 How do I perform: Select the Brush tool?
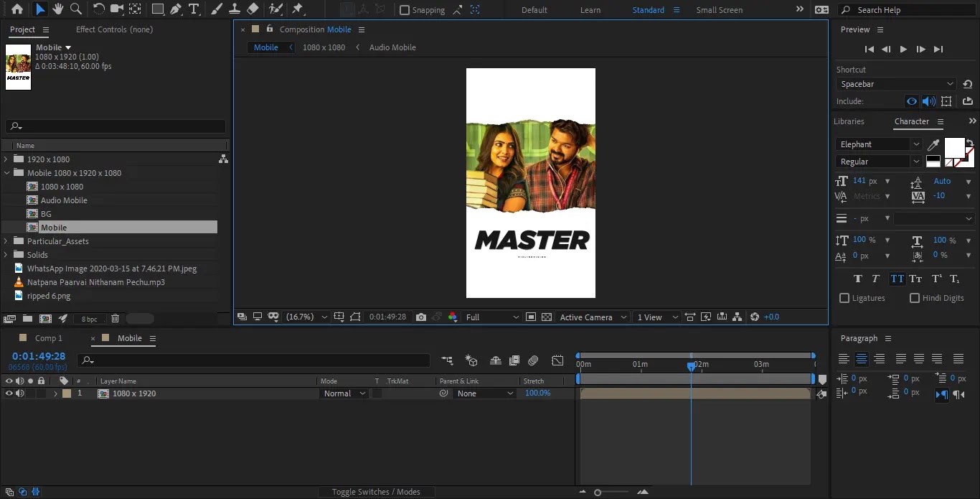217,9
